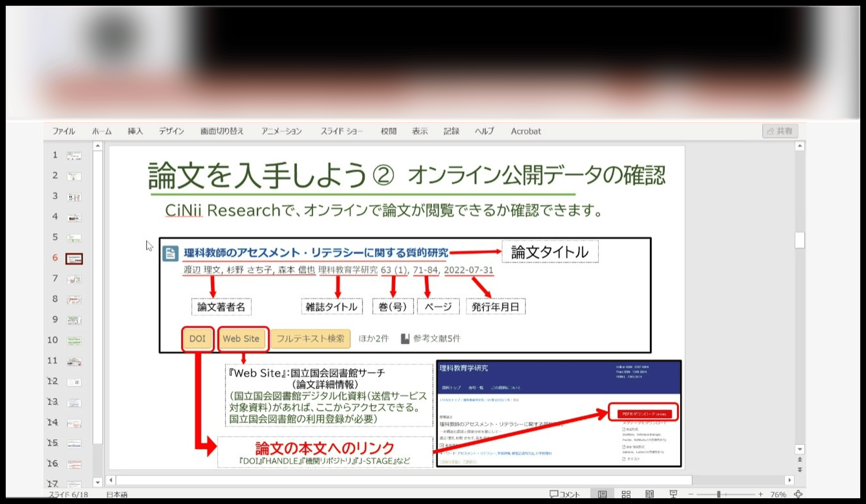
Task: Open the Acrobat ribbon tab
Action: click(525, 131)
